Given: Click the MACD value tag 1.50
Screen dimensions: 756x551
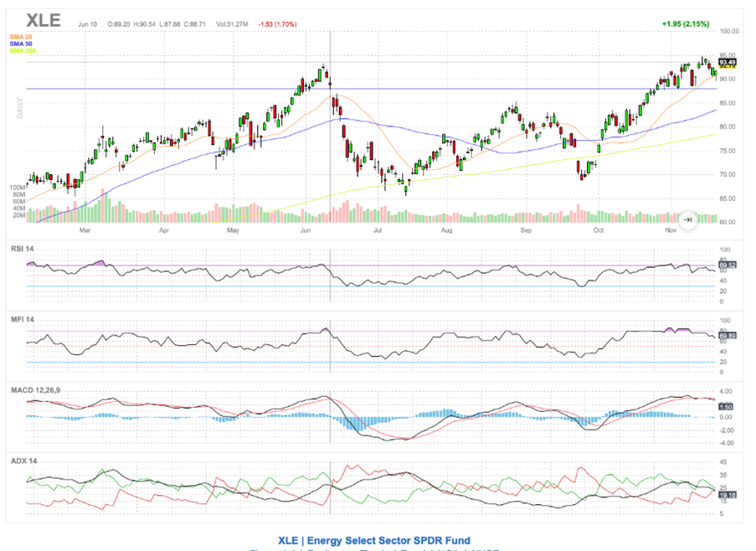Looking at the screenshot, I should click(726, 405).
